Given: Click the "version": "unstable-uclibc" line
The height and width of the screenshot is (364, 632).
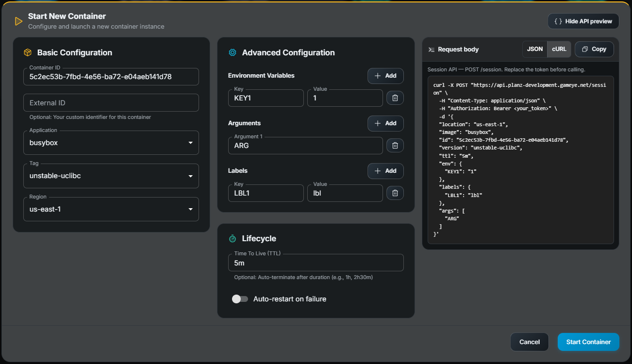Looking at the screenshot, I should (x=481, y=148).
